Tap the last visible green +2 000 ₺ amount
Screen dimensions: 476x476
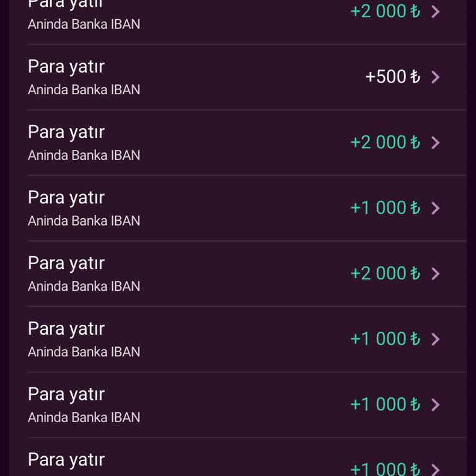pos(386,273)
